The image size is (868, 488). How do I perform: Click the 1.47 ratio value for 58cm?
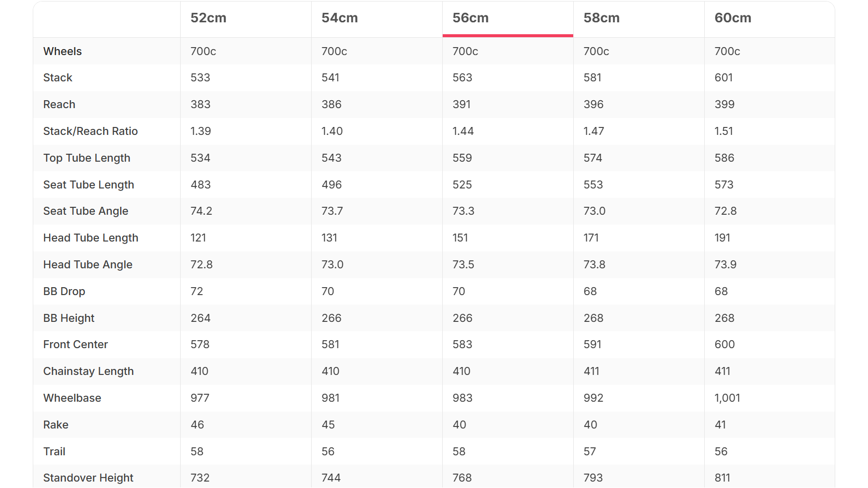[594, 131]
